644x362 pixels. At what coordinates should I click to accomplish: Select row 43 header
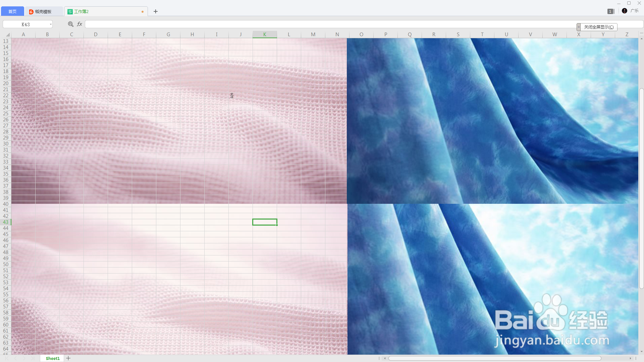[x=6, y=222]
